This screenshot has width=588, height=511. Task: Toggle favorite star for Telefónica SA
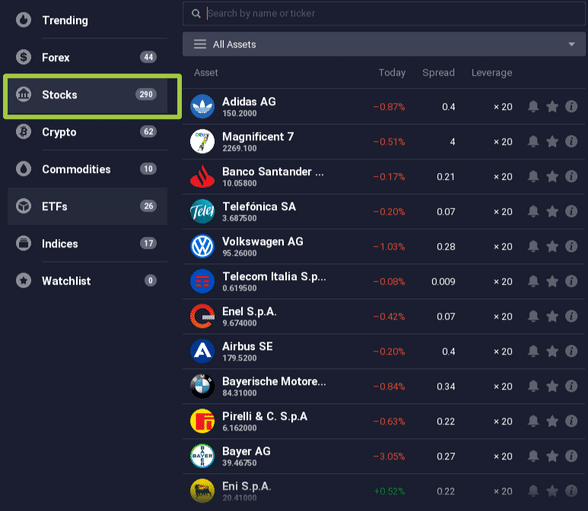pyautogui.click(x=552, y=211)
